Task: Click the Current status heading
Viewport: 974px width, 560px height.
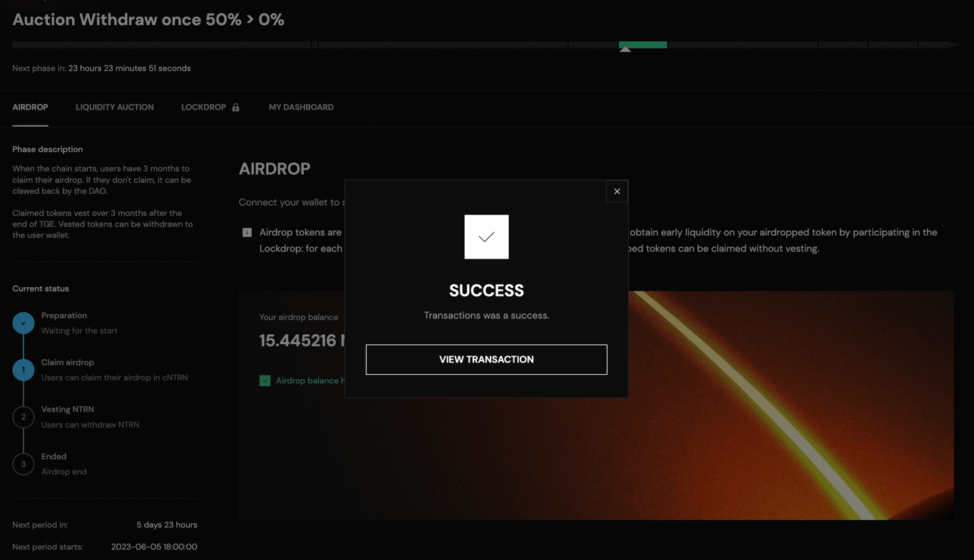Action: coord(41,289)
